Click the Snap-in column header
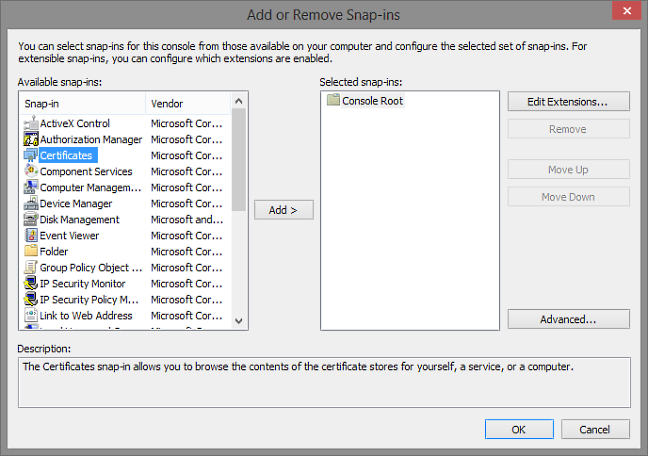 click(82, 103)
